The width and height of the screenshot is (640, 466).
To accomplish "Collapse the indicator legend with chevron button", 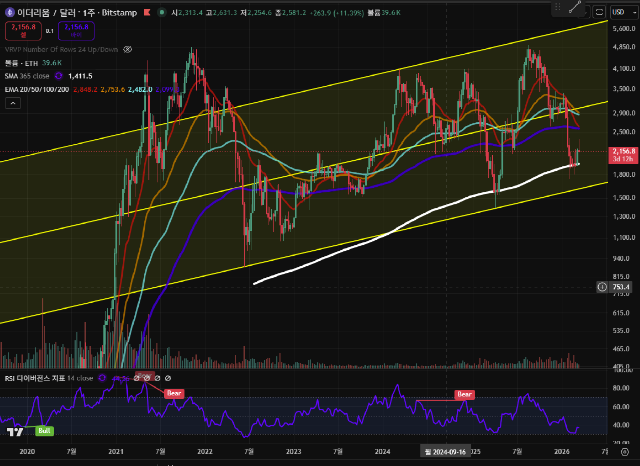I will click(13, 103).
